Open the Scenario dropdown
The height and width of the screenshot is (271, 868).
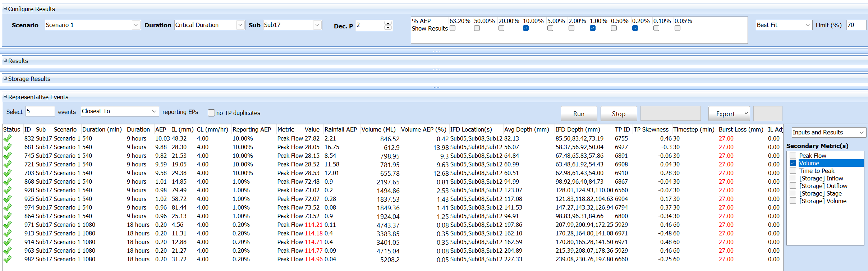pos(136,25)
